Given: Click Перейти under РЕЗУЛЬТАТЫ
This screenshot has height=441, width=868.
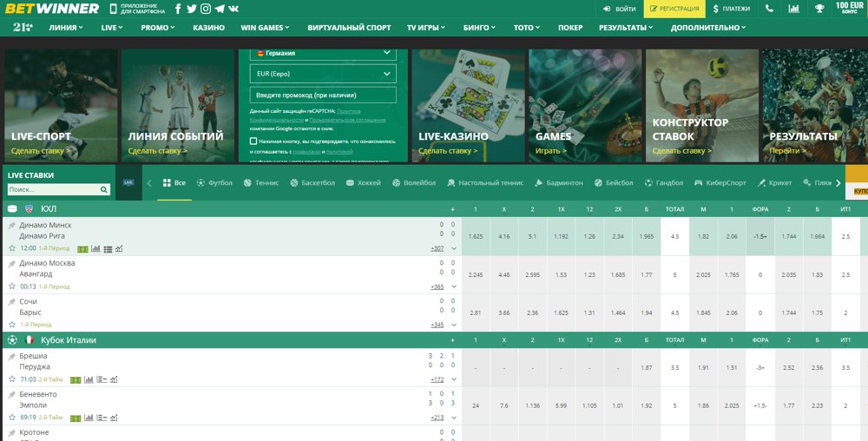Looking at the screenshot, I should pos(786,150).
